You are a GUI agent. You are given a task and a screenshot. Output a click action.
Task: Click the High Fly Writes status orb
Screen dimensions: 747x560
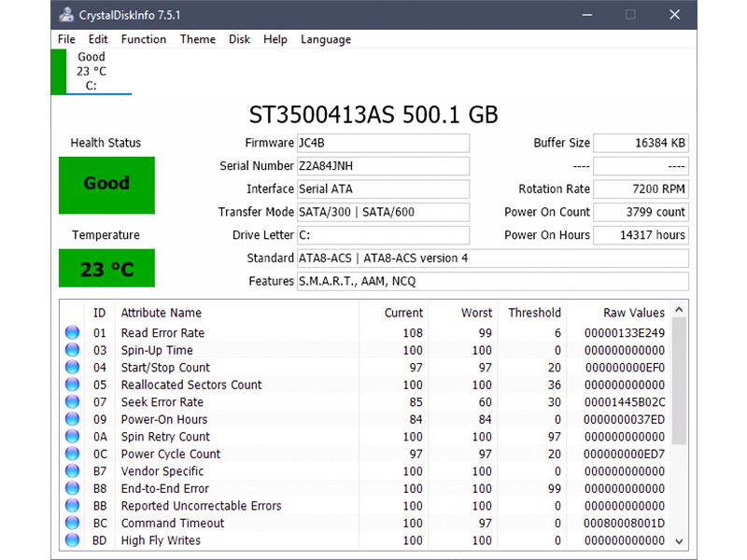[73, 540]
